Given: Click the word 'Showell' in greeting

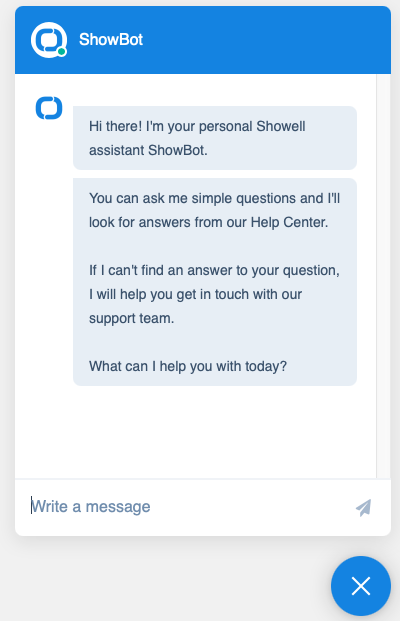Looking at the screenshot, I should [281, 126].
